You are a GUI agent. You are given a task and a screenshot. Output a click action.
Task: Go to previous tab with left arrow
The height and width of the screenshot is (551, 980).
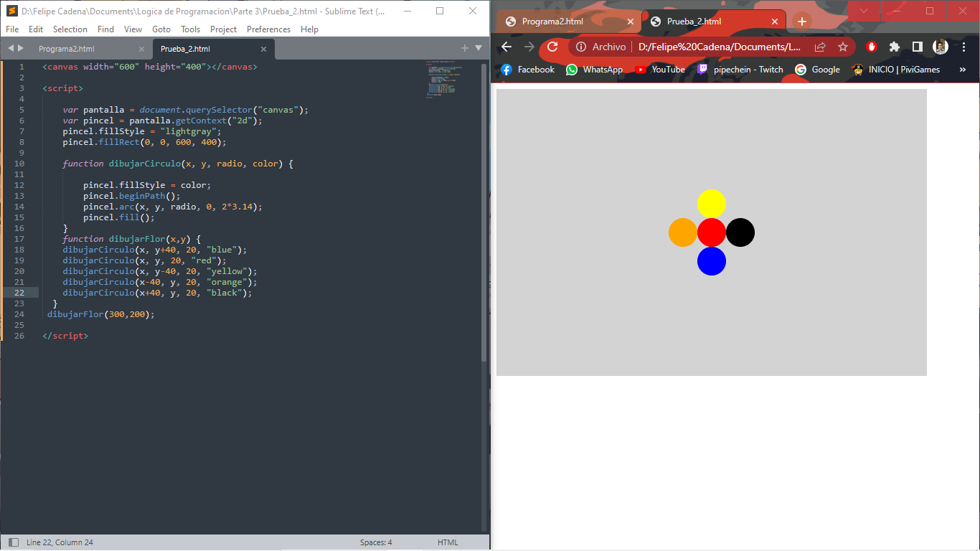tap(11, 48)
